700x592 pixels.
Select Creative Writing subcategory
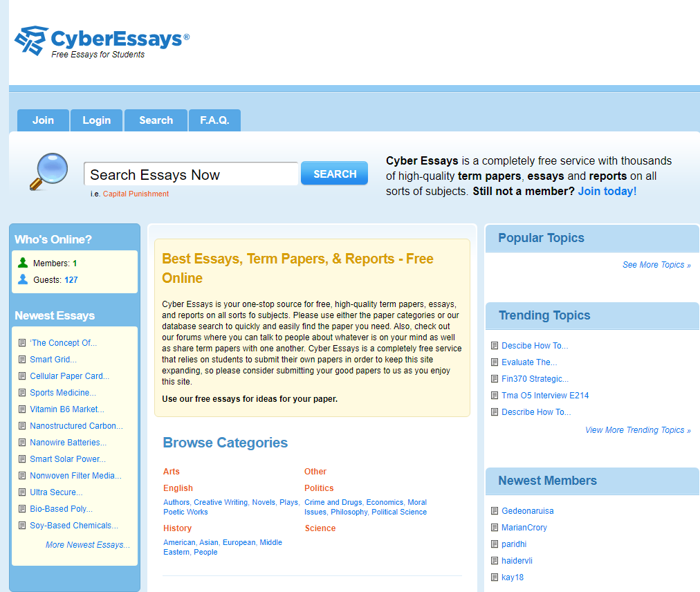click(221, 502)
